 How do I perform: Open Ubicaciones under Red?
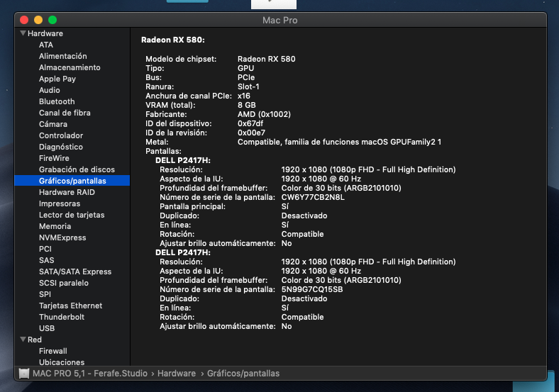(62, 362)
